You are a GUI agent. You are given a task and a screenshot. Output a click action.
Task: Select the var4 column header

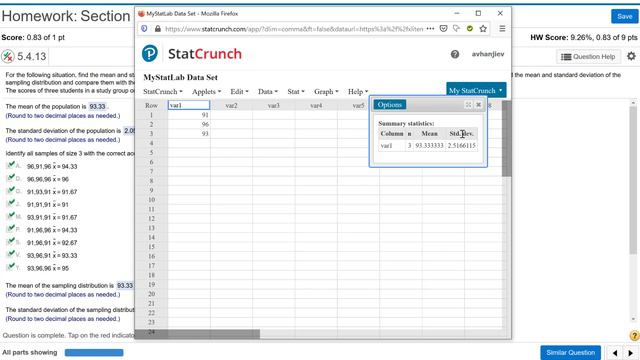[x=316, y=105]
